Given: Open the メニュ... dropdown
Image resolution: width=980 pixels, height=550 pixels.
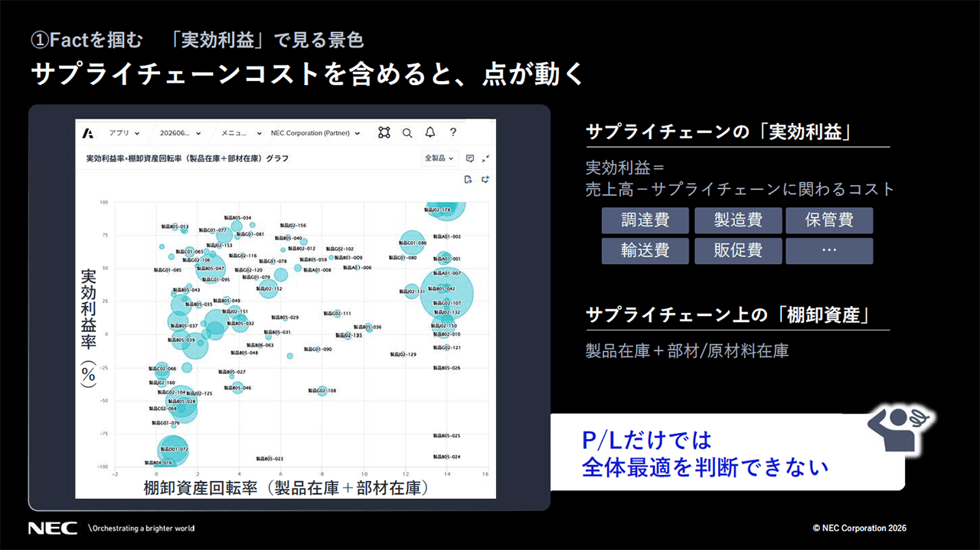Looking at the screenshot, I should (241, 133).
